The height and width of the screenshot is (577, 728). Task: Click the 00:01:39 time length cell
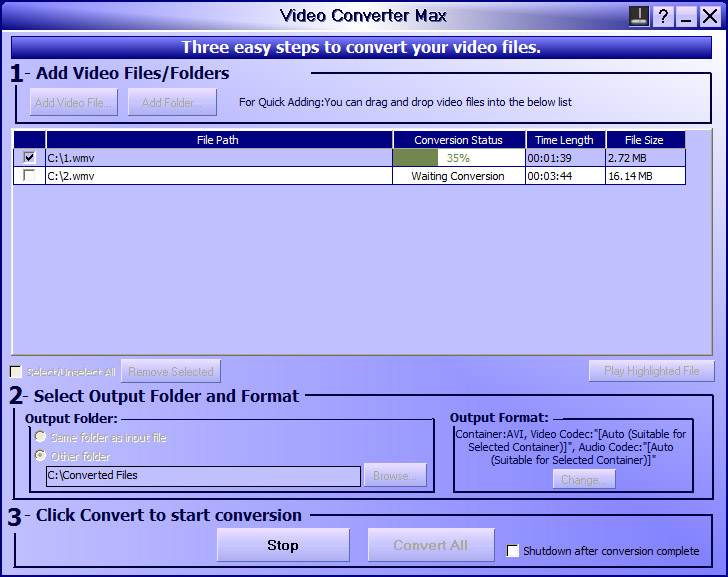[565, 158]
